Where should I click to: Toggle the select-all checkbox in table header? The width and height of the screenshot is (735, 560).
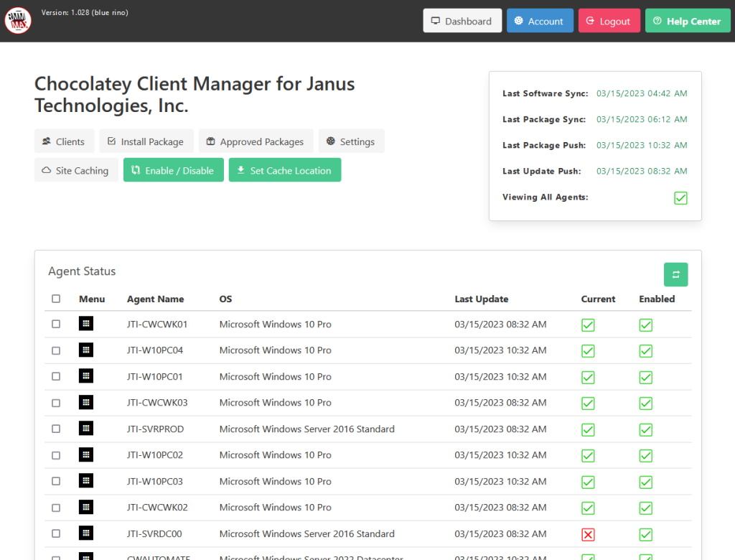(x=56, y=299)
